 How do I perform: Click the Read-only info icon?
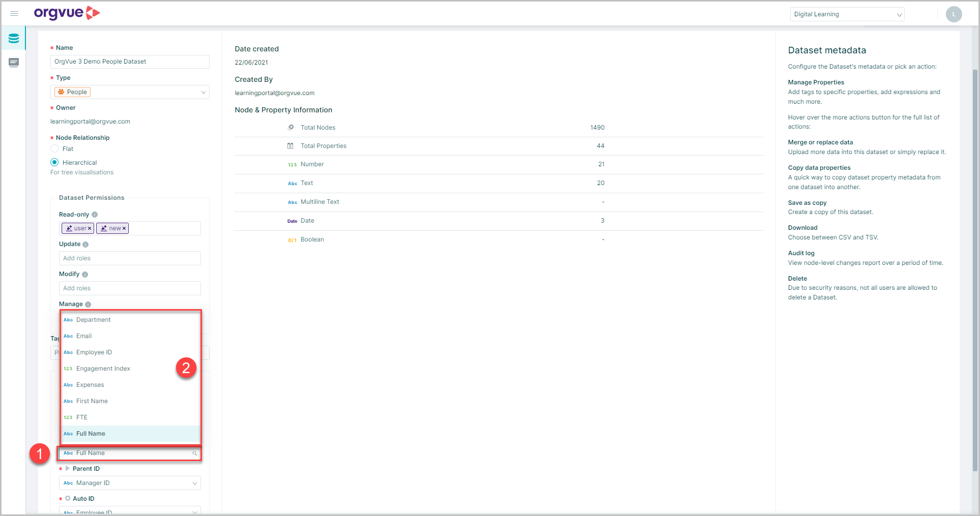[x=95, y=215]
